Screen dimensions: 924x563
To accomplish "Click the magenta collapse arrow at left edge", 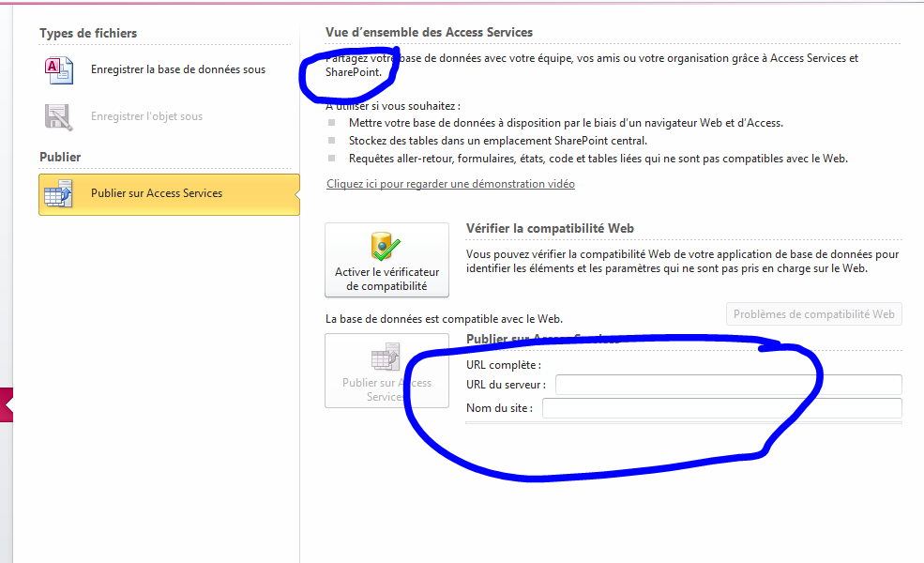I will tap(7, 404).
